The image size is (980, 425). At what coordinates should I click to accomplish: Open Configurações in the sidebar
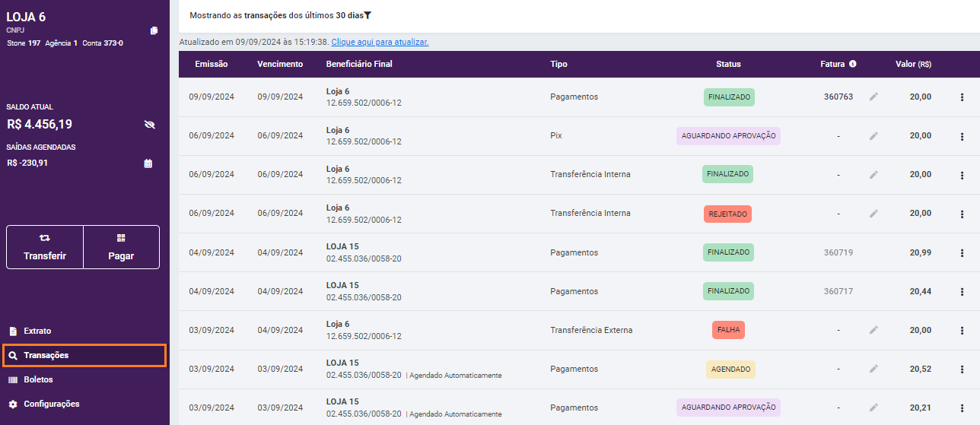[51, 404]
